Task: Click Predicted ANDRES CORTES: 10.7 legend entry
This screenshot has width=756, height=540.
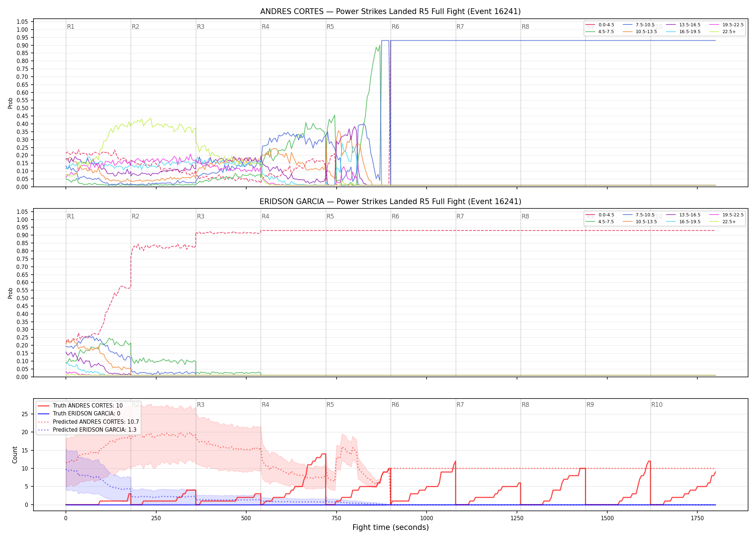Action: coord(88,422)
